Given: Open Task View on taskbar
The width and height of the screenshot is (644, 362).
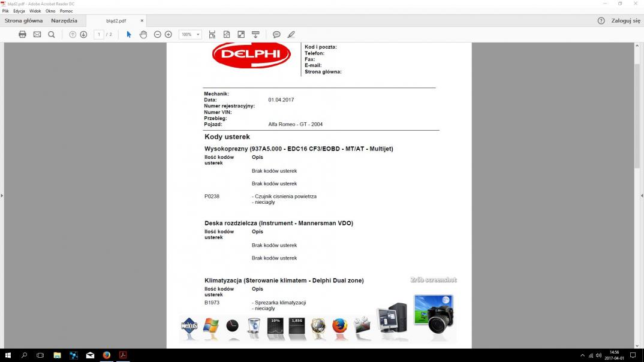Looking at the screenshot, I should (40, 355).
